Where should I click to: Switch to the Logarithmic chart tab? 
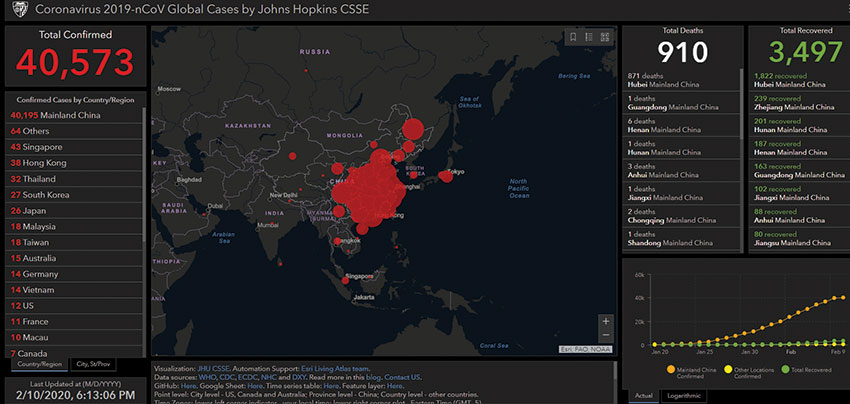click(681, 396)
